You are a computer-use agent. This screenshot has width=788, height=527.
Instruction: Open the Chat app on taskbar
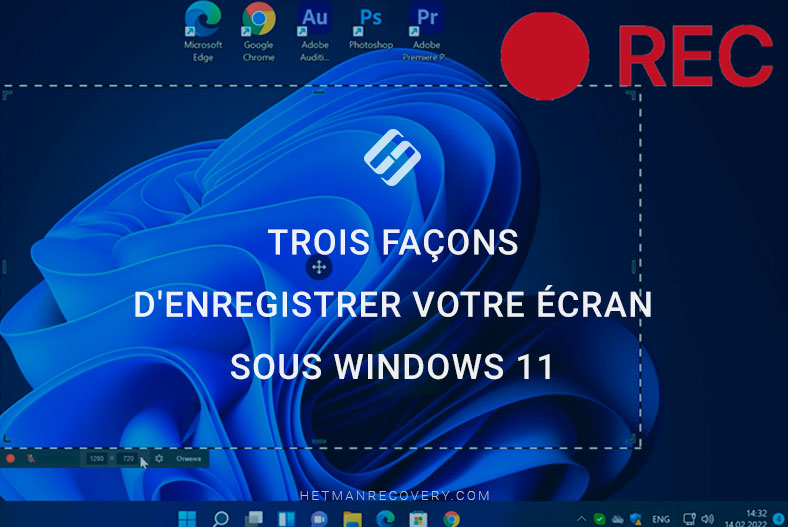pyautogui.click(x=319, y=518)
